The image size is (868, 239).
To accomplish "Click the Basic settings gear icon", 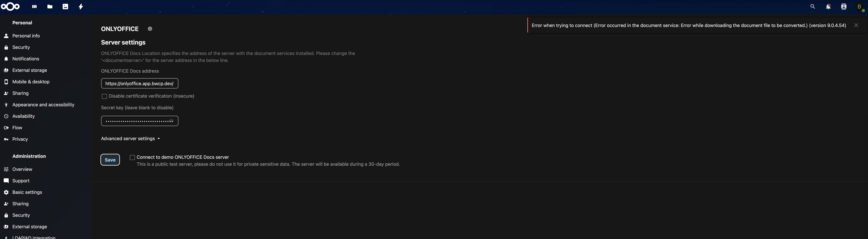I will pyautogui.click(x=6, y=192).
